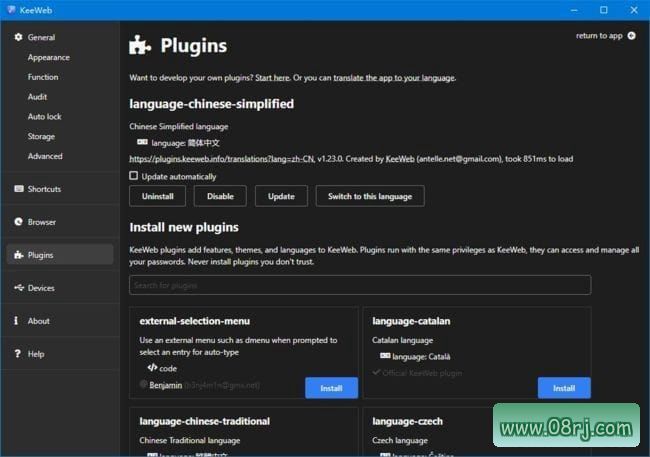
Task: Install the external-selection-menu plugin
Action: [331, 388]
